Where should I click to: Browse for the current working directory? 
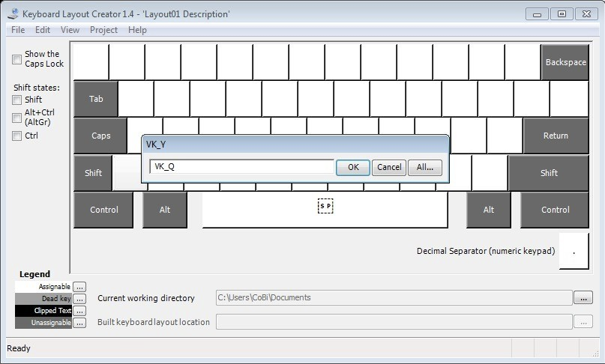pyautogui.click(x=583, y=297)
